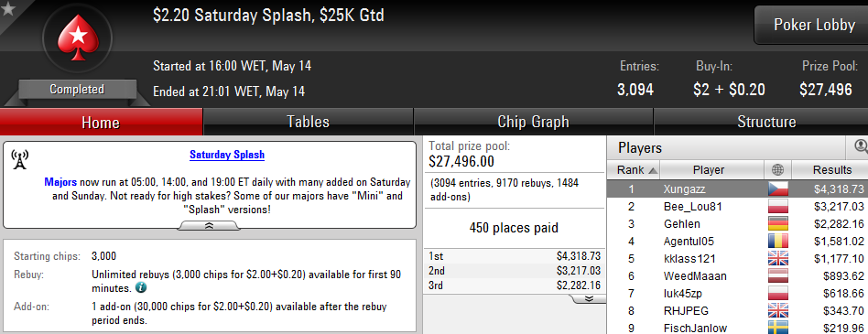Collapse the Saturday Splash news panel
The width and height of the screenshot is (868, 334).
click(x=210, y=225)
